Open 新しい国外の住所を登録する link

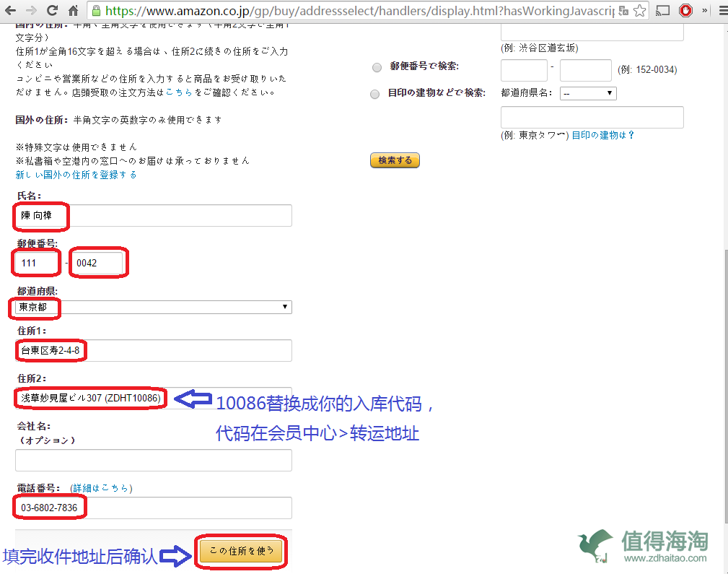pyautogui.click(x=76, y=175)
